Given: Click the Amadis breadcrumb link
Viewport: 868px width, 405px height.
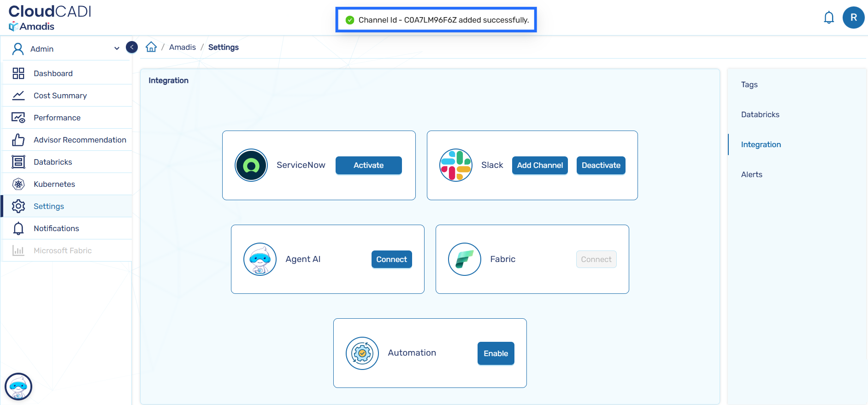Looking at the screenshot, I should (182, 47).
